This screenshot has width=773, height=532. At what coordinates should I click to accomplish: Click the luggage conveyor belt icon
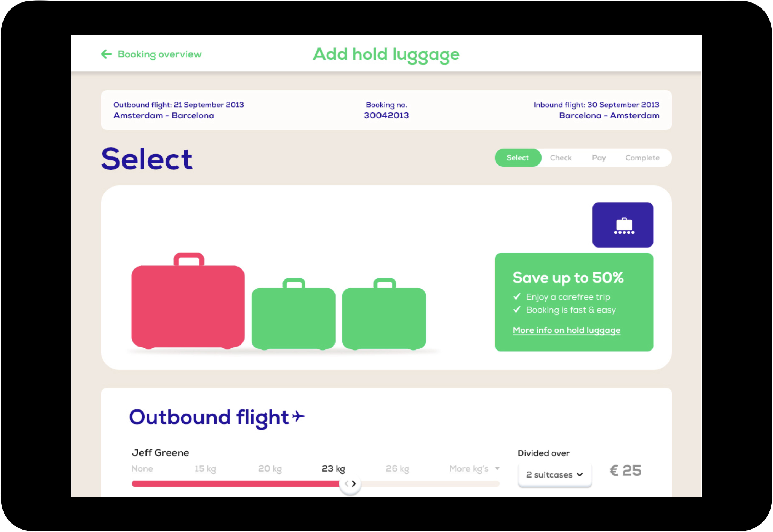(x=623, y=225)
